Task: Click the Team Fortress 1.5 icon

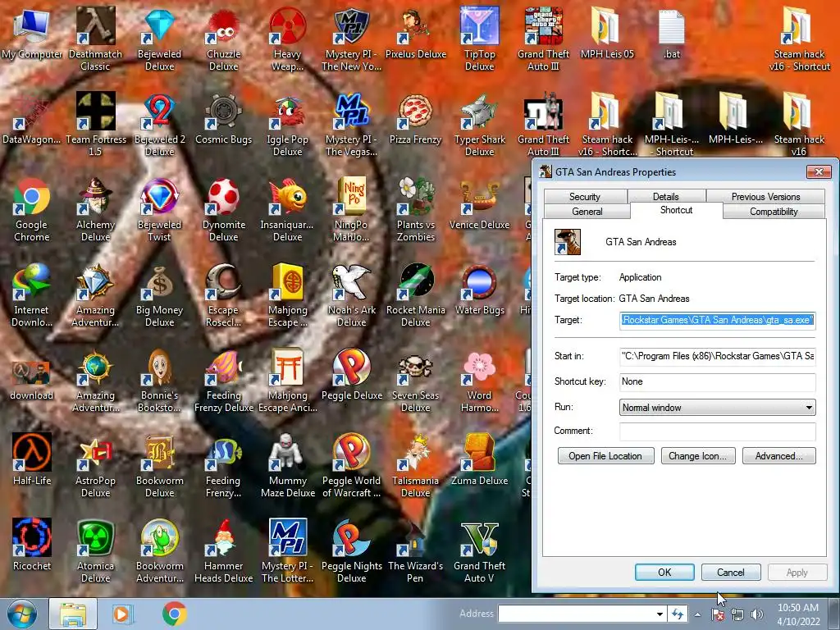Action: 95,111
